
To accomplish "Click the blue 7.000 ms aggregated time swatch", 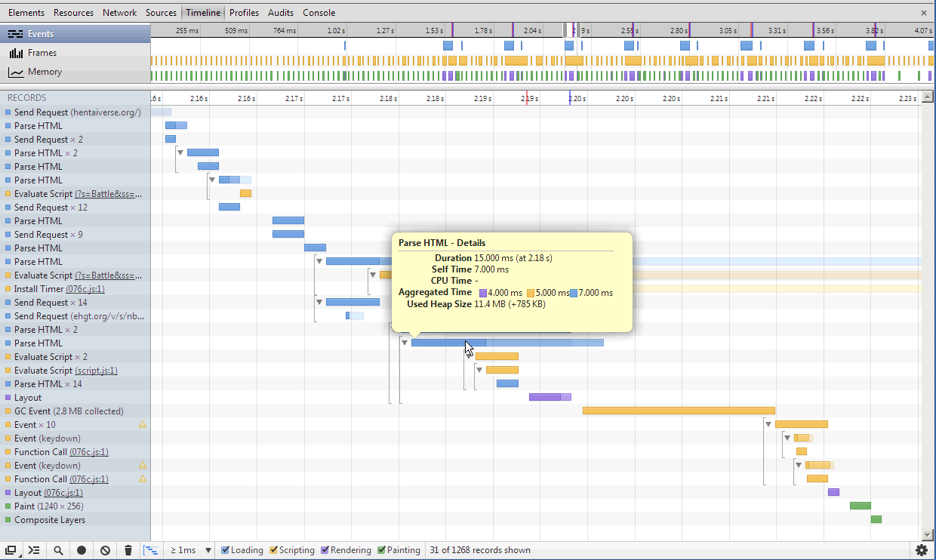I will tap(574, 293).
